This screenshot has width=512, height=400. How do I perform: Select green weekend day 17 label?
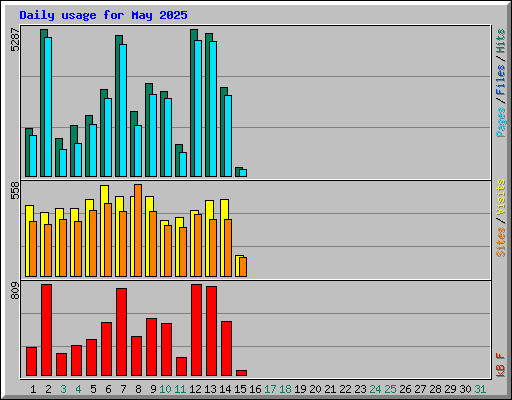tap(270, 389)
